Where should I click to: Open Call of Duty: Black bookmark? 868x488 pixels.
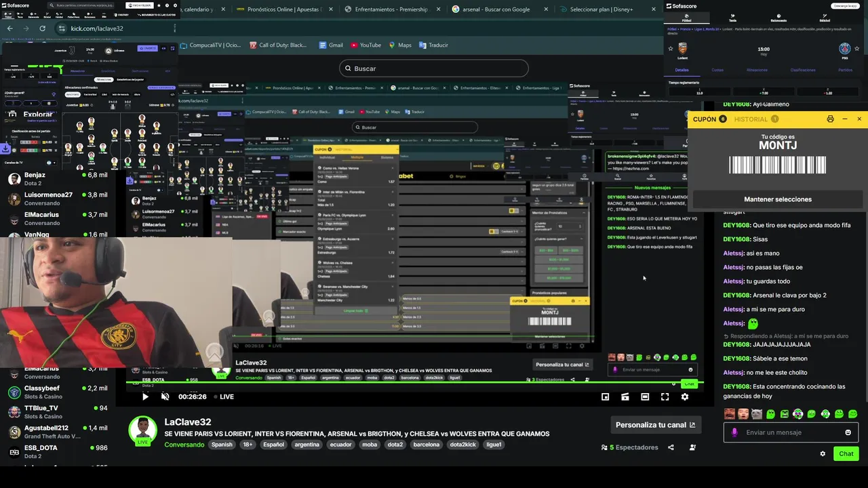tap(278, 45)
